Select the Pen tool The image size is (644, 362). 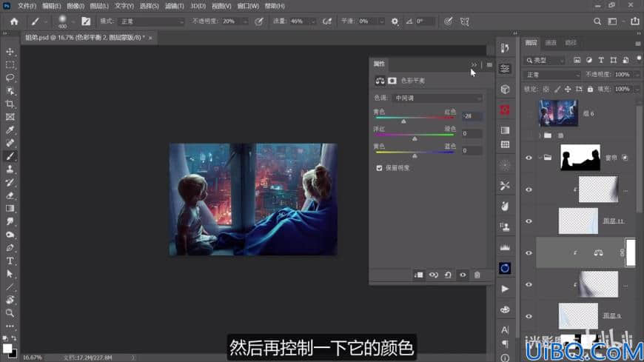click(10, 248)
